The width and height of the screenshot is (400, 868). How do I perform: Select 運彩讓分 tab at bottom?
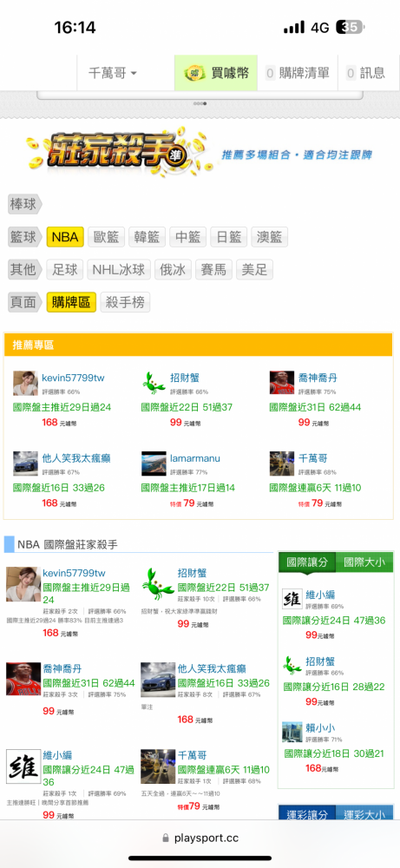[307, 813]
